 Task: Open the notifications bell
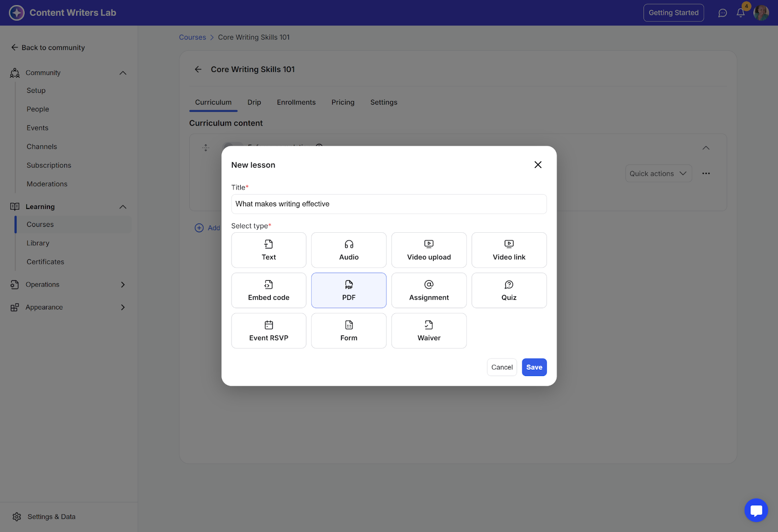click(x=740, y=13)
